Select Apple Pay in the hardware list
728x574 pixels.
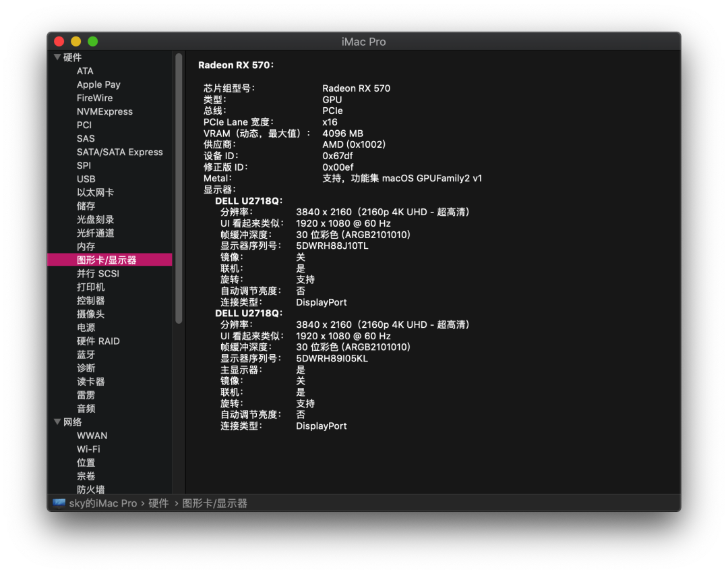pos(98,84)
